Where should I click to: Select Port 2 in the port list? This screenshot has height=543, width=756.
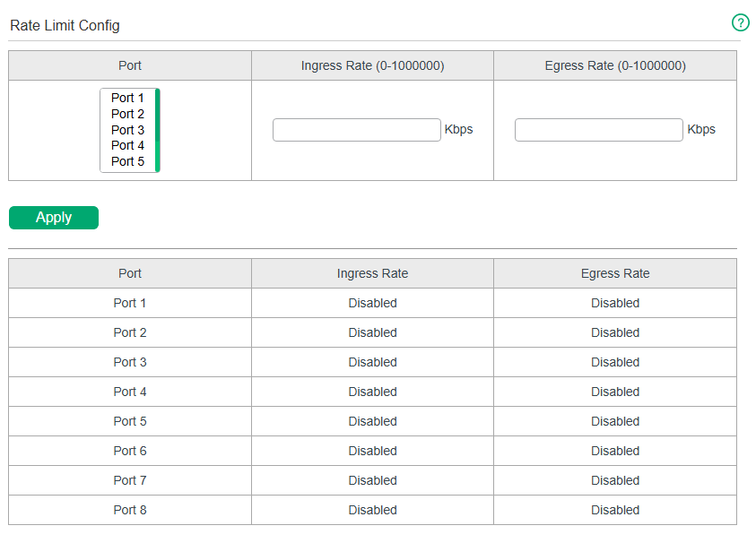tap(127, 114)
